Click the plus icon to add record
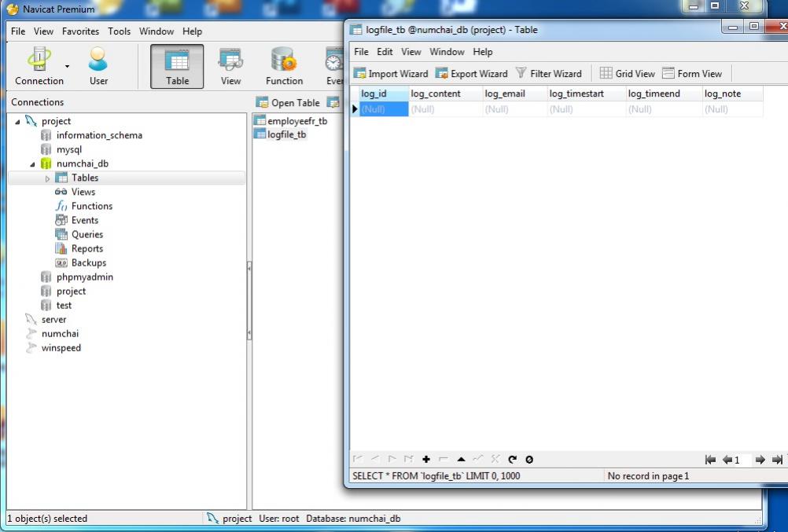Screen dimensions: 788x532 [x=426, y=460]
